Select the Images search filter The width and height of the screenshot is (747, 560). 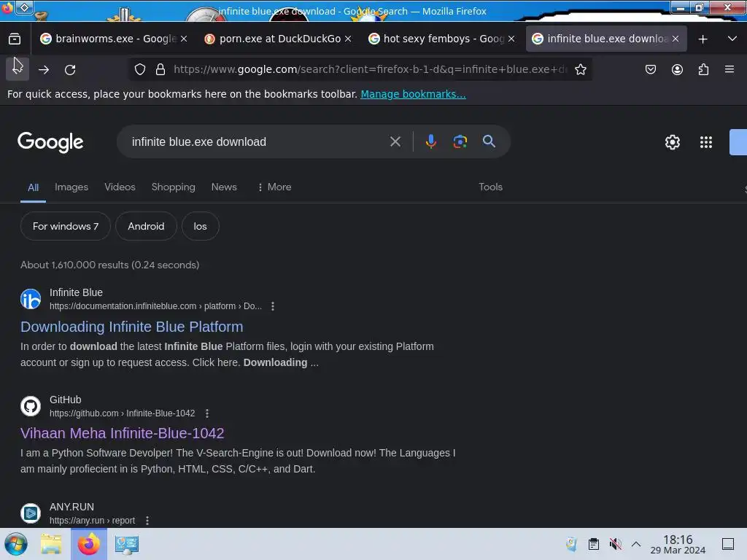click(x=71, y=187)
